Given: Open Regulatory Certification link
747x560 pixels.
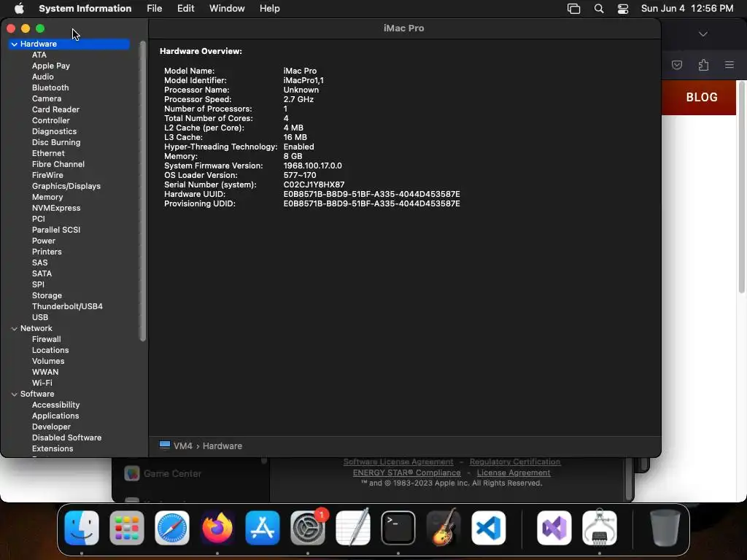Looking at the screenshot, I should coord(515,462).
